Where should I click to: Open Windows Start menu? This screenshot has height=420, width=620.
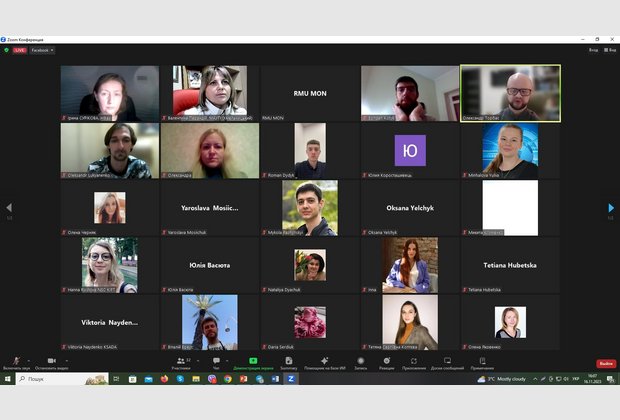[x=7, y=379]
